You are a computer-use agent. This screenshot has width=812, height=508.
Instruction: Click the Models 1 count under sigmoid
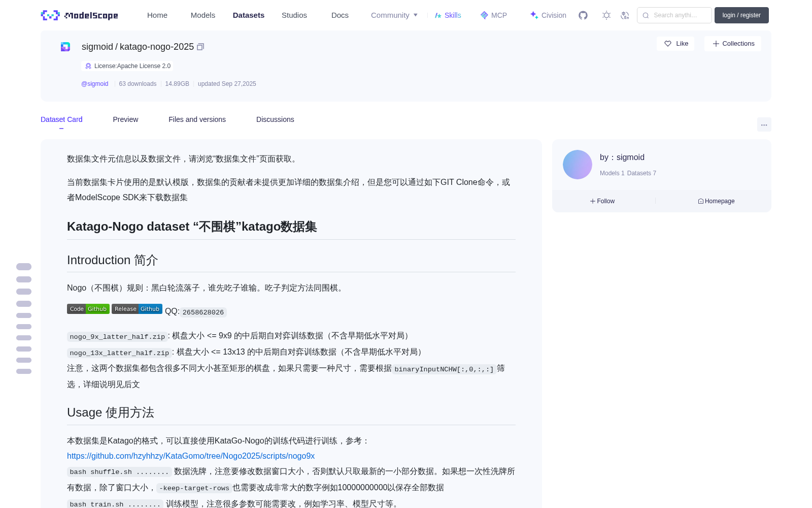click(x=612, y=173)
